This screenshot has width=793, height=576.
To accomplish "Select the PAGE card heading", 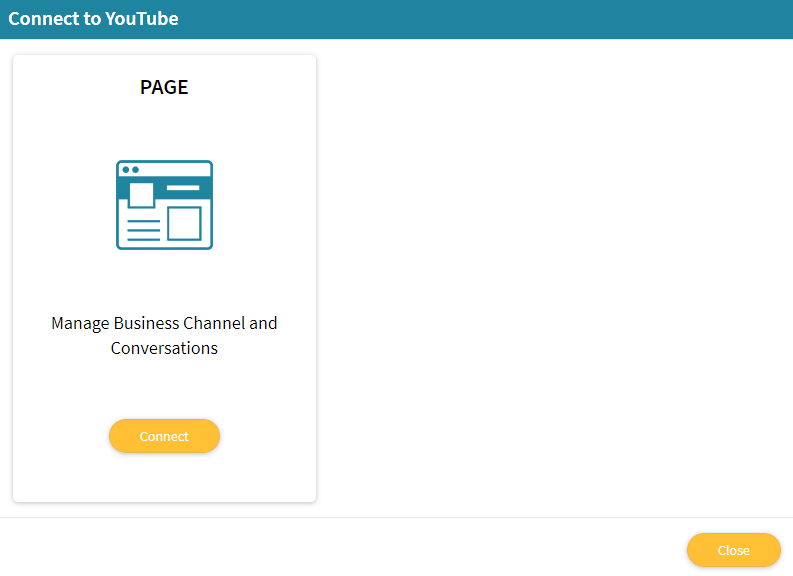I will click(x=164, y=87).
